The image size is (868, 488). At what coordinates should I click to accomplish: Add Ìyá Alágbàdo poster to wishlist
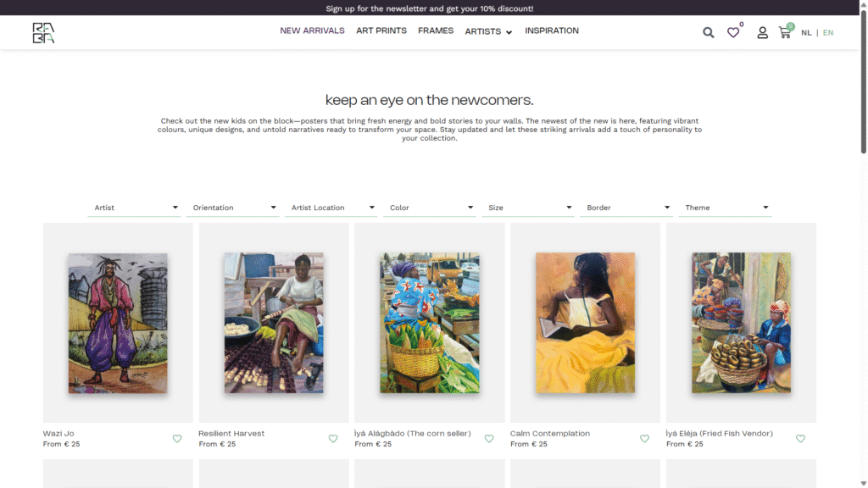(x=489, y=439)
